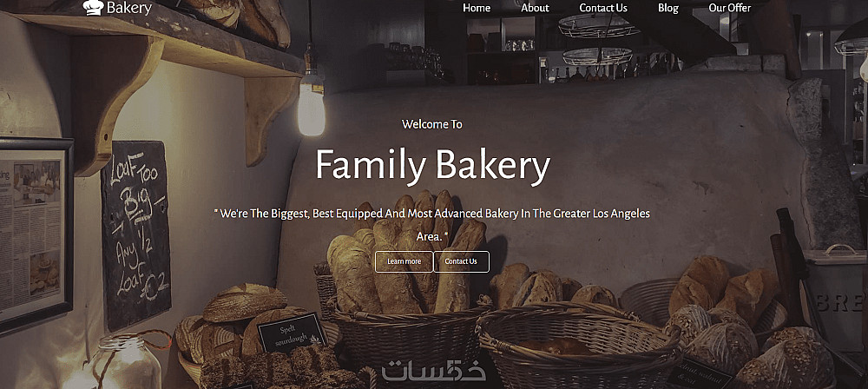
Task: Click the Learn more button
Action: (x=404, y=261)
